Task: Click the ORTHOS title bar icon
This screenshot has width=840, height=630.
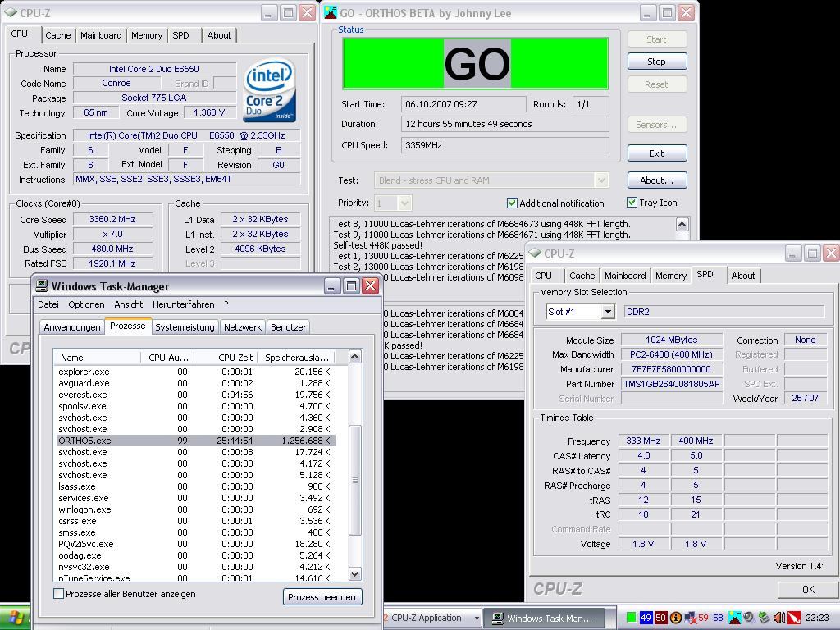Action: [331, 12]
